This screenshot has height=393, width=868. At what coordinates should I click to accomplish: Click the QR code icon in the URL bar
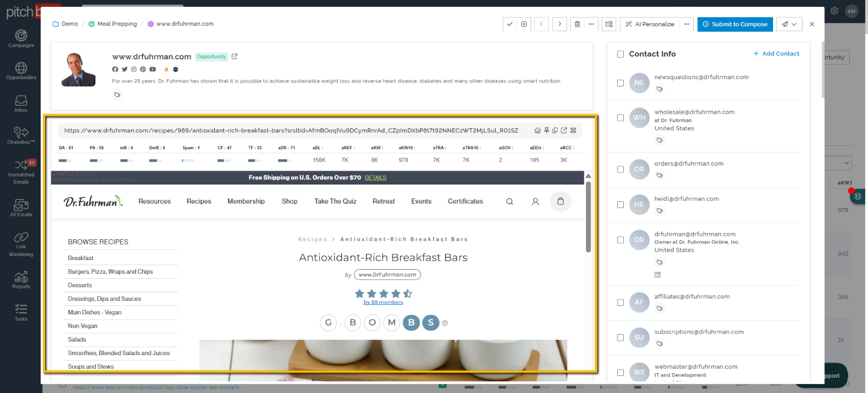click(x=573, y=131)
